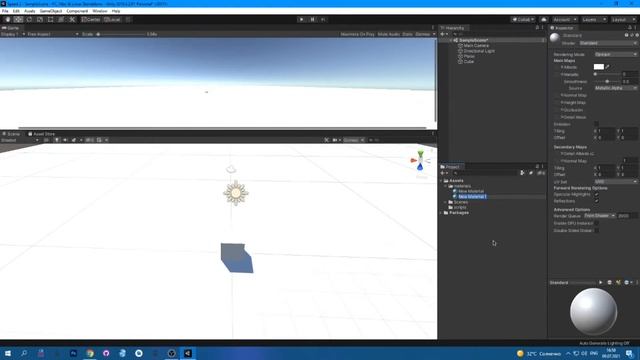Viewport: 640px width, 360px height.
Task: Collapse the Assets folder in Project
Action: [441, 180]
